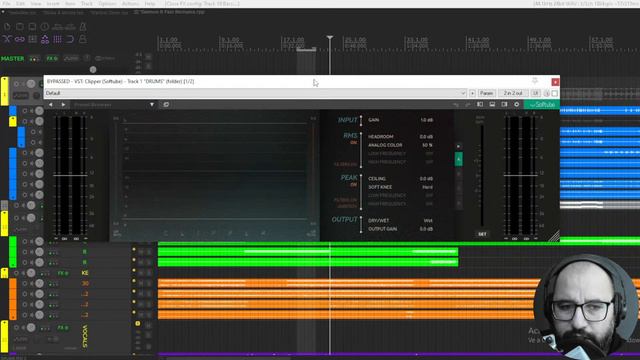Click the Save project toolbar icon
This screenshot has width=640, height=360.
32,27
